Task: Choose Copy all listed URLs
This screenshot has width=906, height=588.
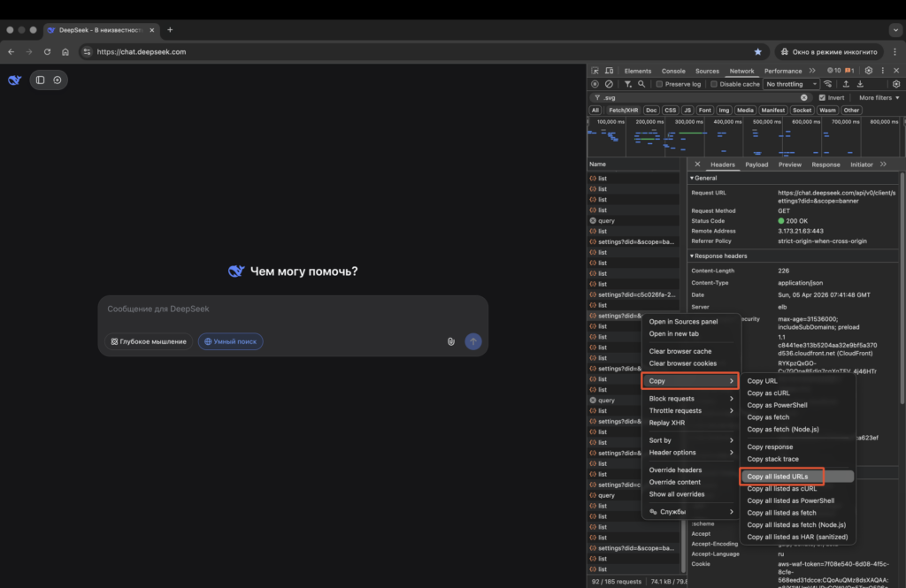Action: (x=797, y=477)
